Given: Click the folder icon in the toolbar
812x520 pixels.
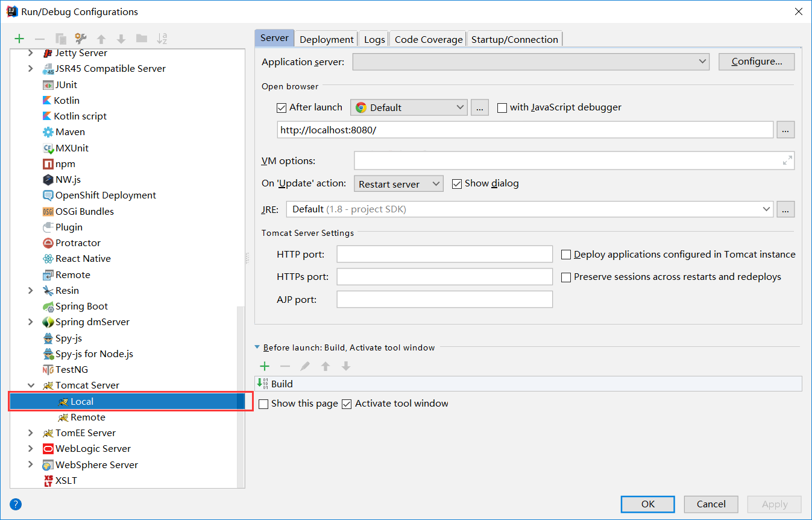Looking at the screenshot, I should pos(142,39).
